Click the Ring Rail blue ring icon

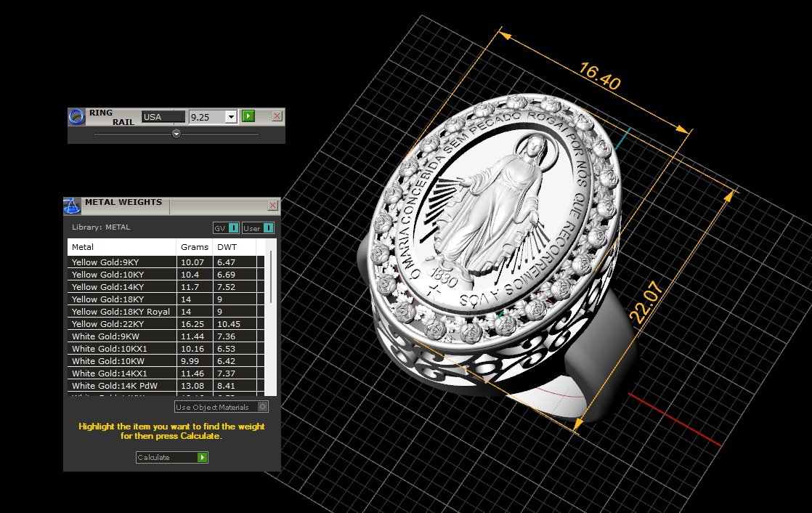(76, 116)
